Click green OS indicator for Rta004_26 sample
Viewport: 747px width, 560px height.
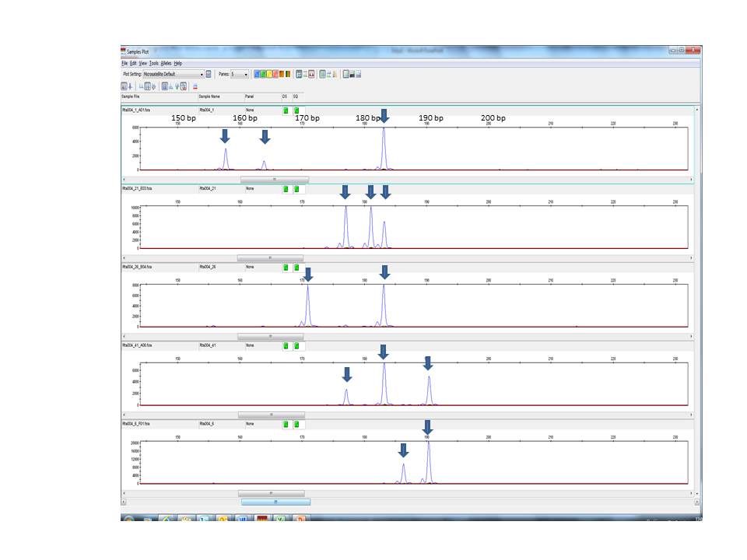tap(286, 268)
